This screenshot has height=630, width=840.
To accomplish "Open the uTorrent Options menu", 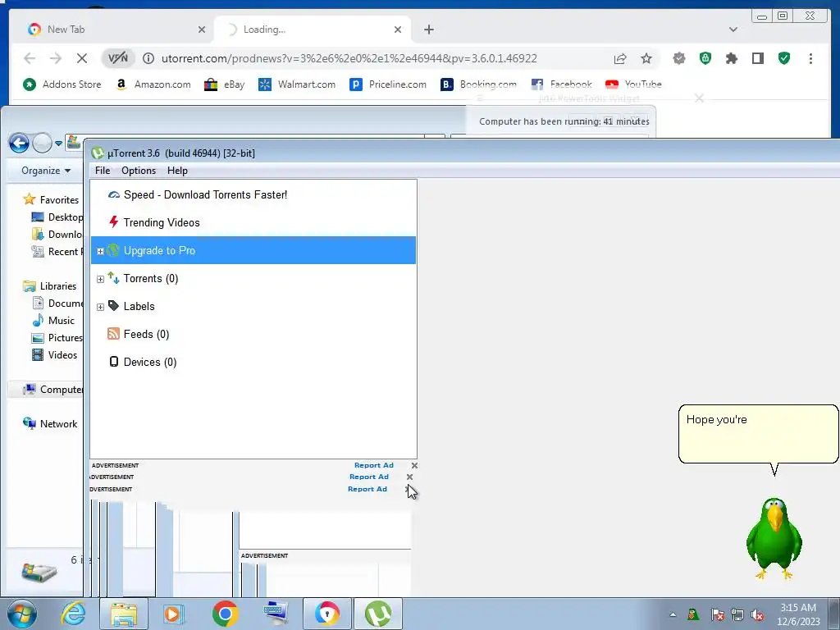I will tap(138, 171).
